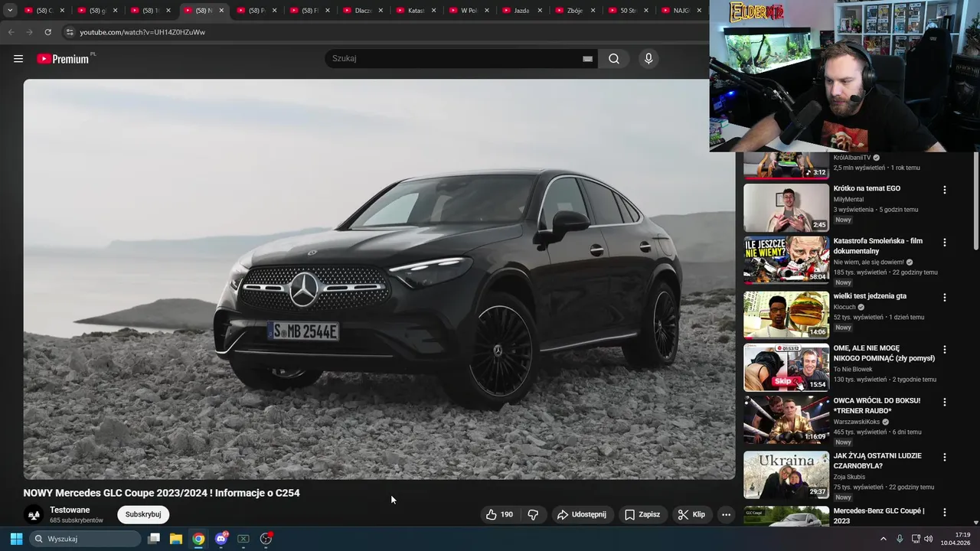Switch to the 50 Str tab
The height and width of the screenshot is (551, 980).
[627, 11]
